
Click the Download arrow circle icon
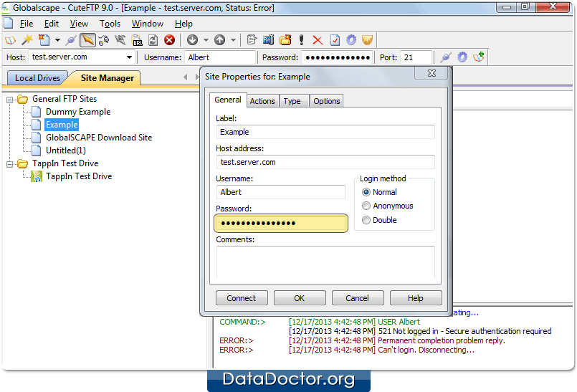pos(193,39)
